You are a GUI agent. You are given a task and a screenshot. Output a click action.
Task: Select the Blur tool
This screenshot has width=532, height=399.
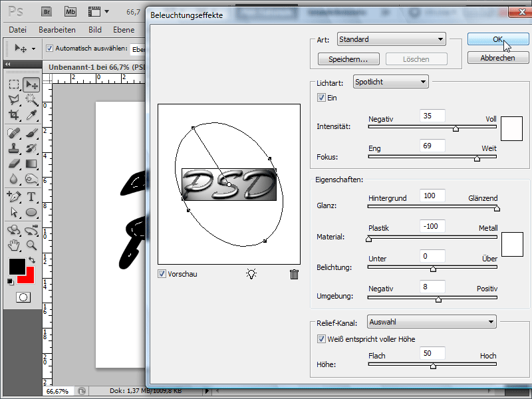14,179
